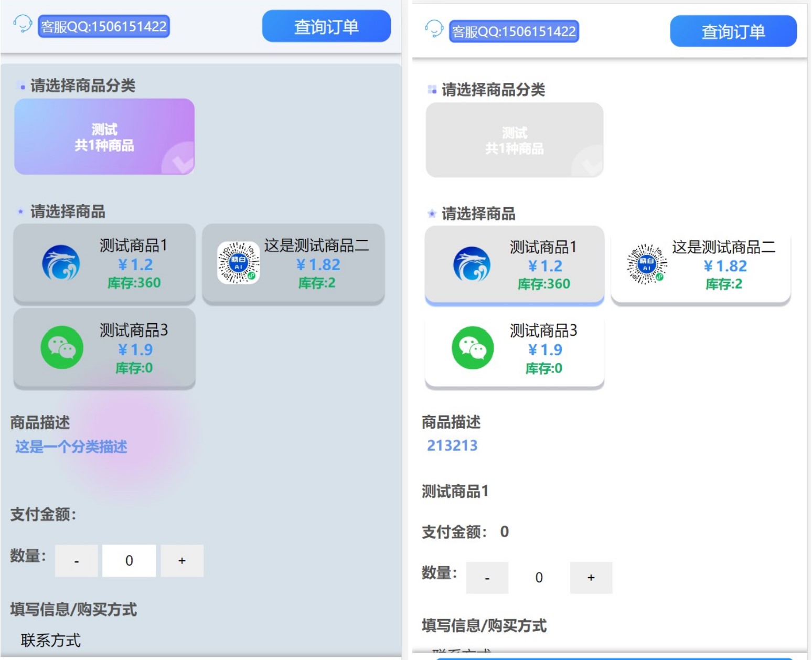
Task: Click the headset support icon in right panel
Action: pyautogui.click(x=434, y=29)
